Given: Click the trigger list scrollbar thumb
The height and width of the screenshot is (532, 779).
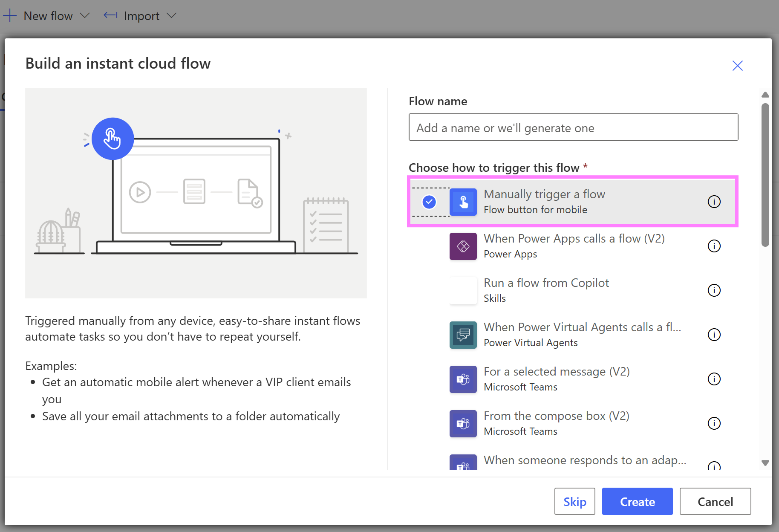Looking at the screenshot, I should pos(765,175).
